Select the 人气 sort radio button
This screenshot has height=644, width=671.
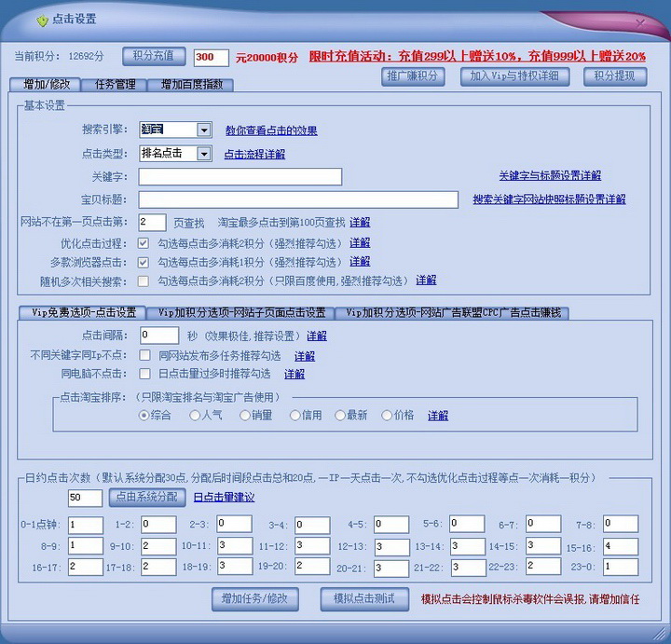coord(195,415)
